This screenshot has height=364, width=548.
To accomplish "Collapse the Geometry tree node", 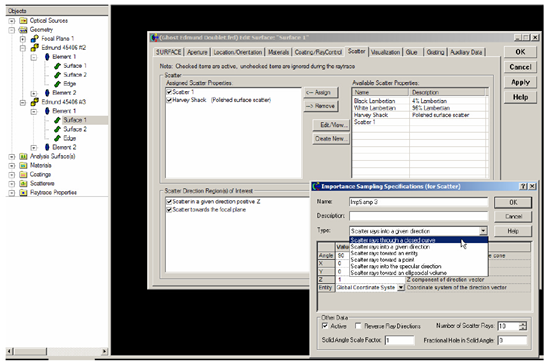I will tap(12, 30).
